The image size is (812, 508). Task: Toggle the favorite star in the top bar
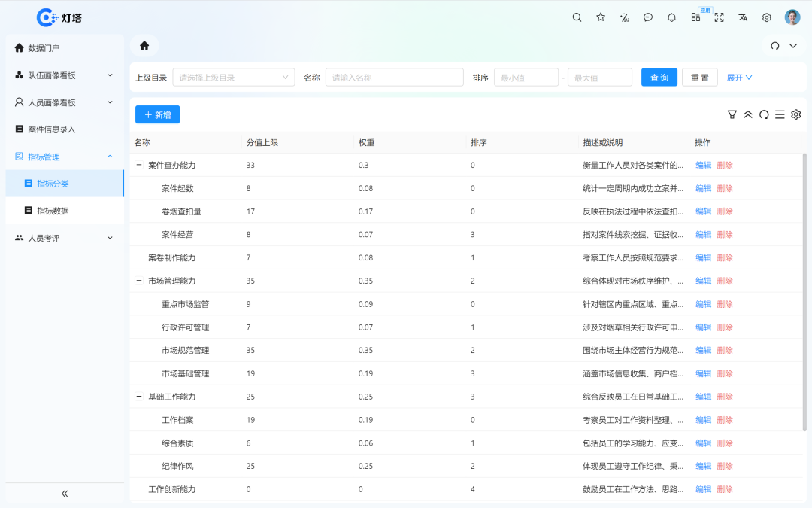(x=600, y=17)
